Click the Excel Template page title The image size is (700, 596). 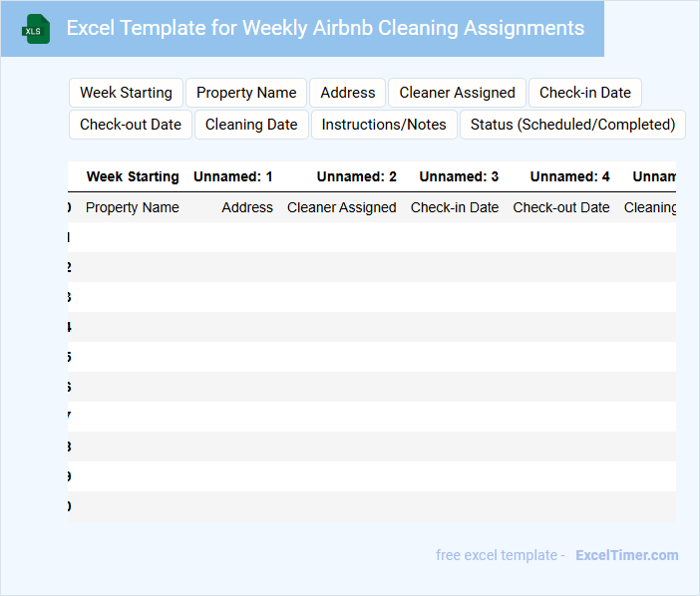point(325,28)
